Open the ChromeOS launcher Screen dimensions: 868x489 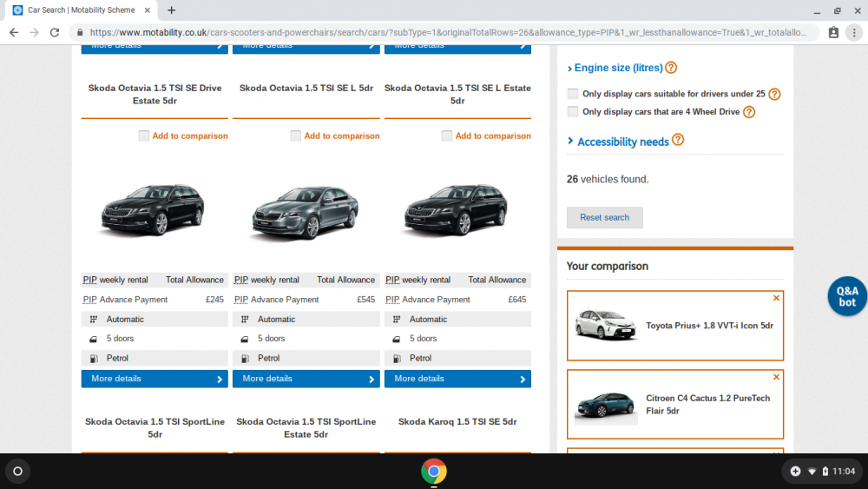tap(17, 472)
